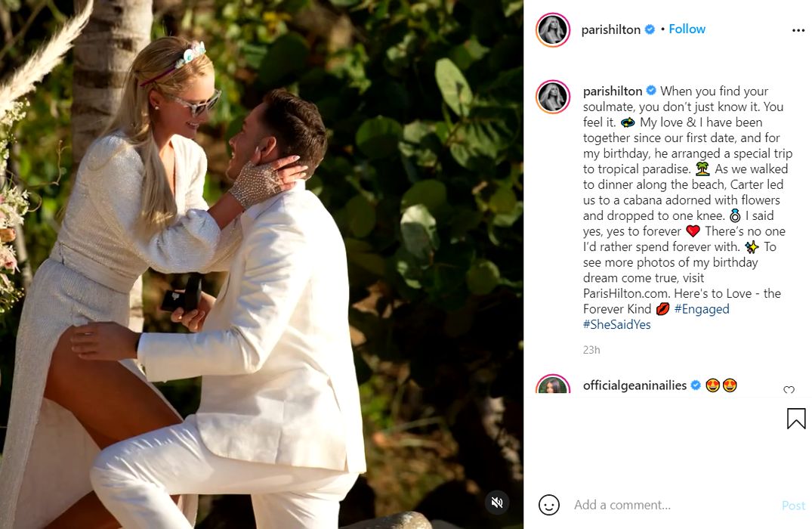
Task: Click the caption's verified badge icon
Action: coord(651,91)
